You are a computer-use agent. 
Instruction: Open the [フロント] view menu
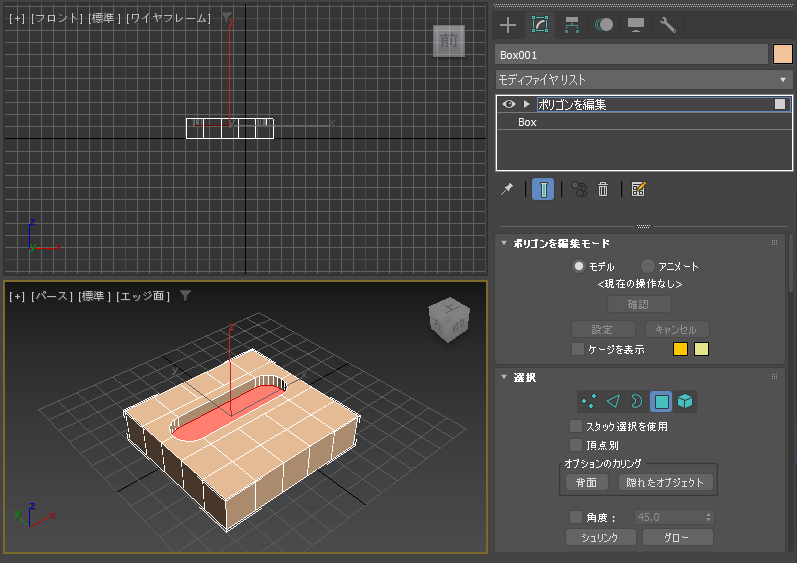[x=56, y=18]
